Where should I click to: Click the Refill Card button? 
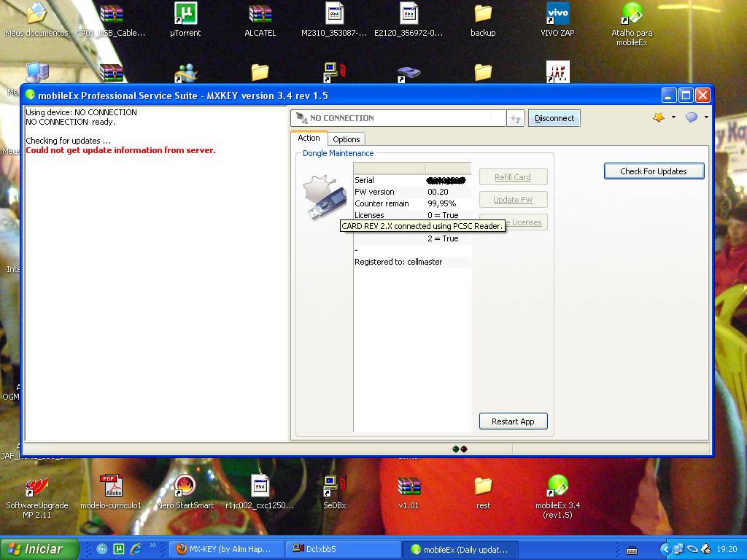tap(513, 177)
